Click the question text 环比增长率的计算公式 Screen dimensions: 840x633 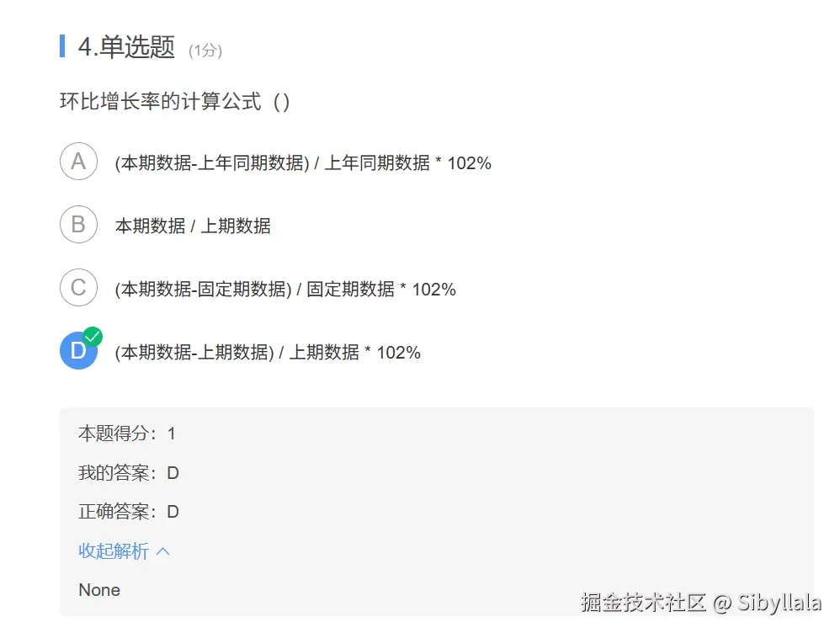click(174, 102)
